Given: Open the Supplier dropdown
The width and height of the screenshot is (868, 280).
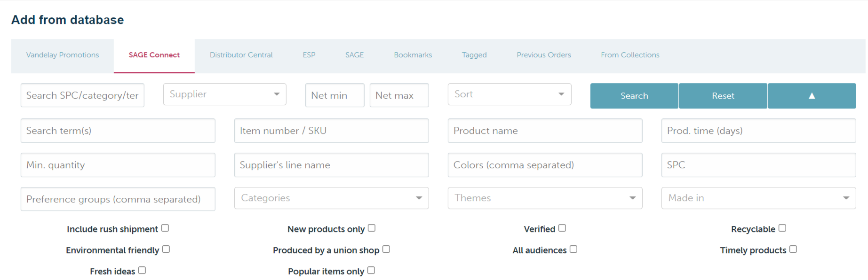Looking at the screenshot, I should pyautogui.click(x=225, y=94).
